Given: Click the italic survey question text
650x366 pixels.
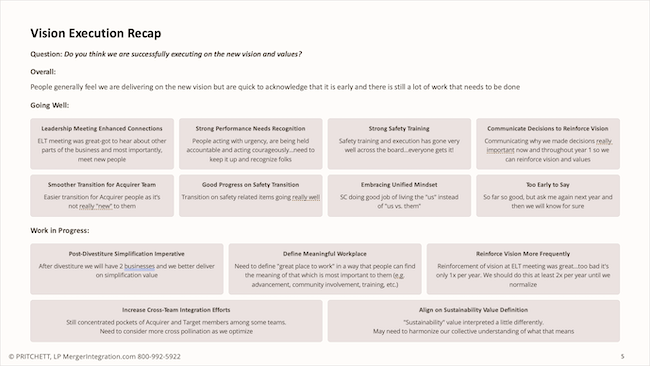Looking at the screenshot, I should coord(183,54).
